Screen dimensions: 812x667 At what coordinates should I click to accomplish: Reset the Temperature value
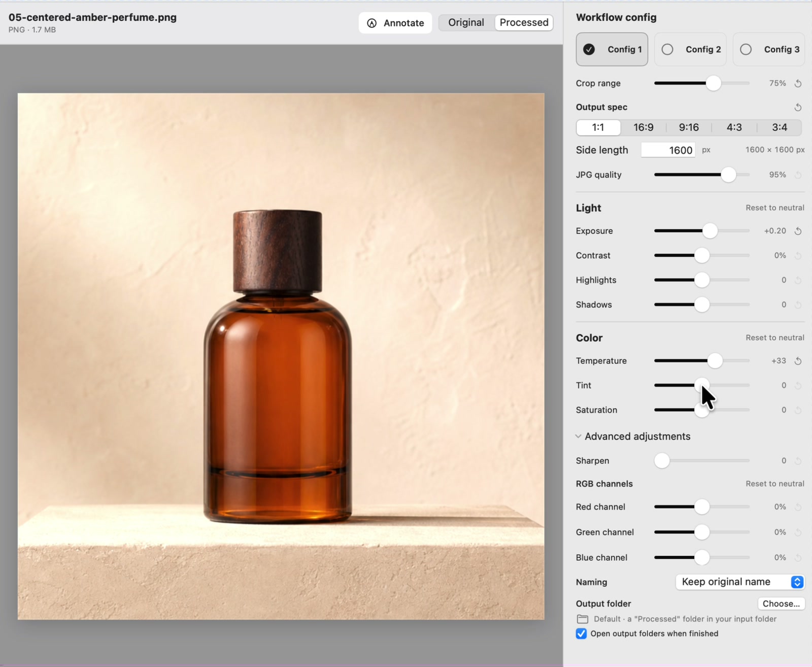click(798, 361)
